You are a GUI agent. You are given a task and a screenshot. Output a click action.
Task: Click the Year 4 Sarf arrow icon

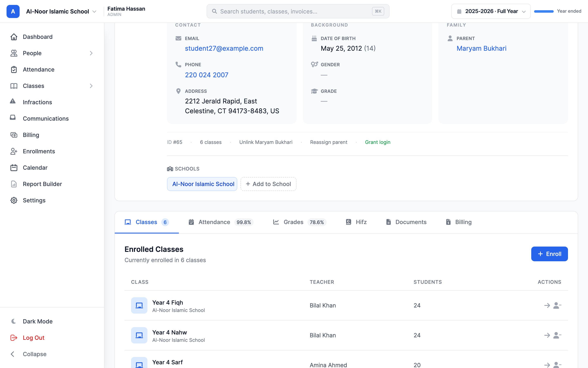547,365
